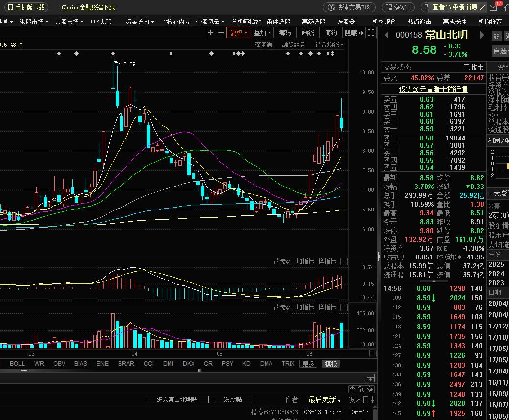Click the fullscreen chart icon
This screenshot has height=420, width=509.
click(x=371, y=33)
